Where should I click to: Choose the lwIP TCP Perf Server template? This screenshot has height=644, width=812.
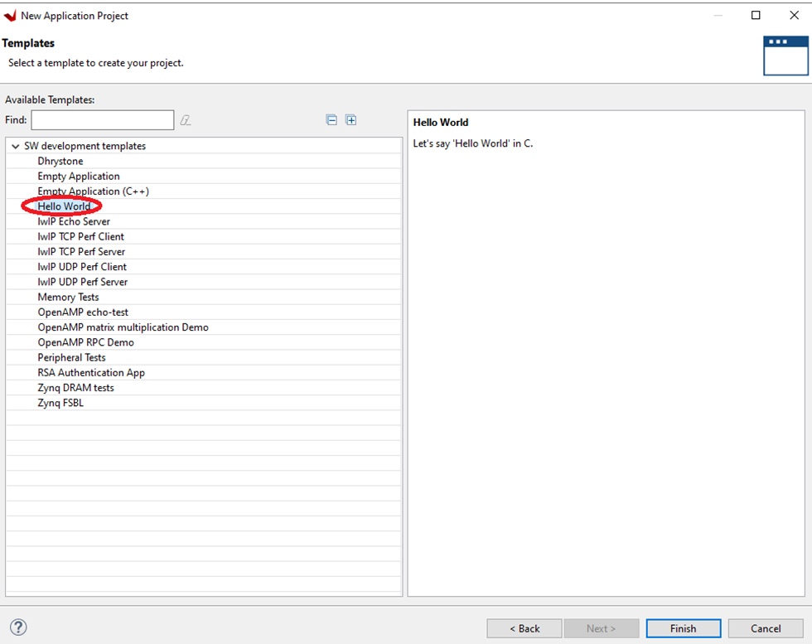pos(81,252)
